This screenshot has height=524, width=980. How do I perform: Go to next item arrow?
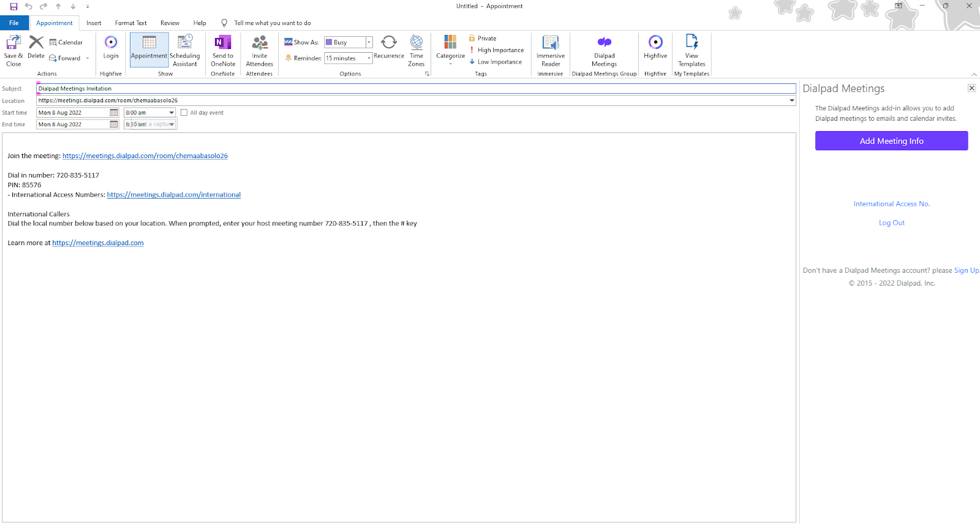coord(73,6)
